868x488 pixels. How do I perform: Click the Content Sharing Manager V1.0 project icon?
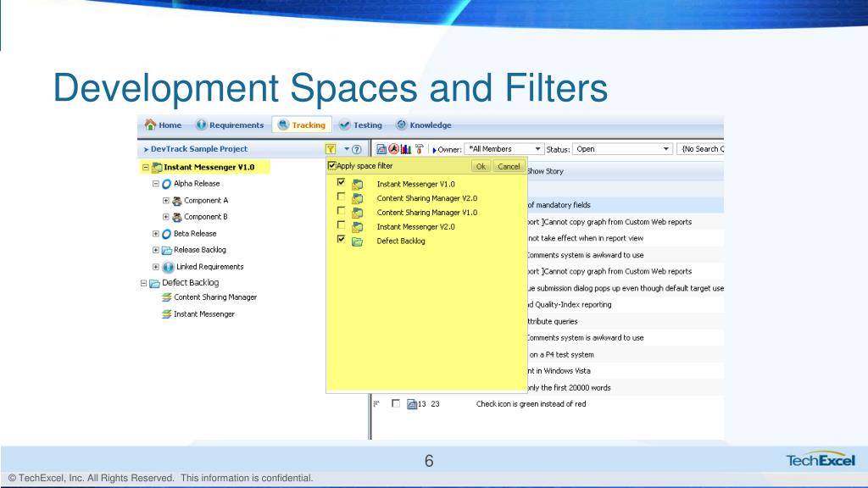(358, 213)
